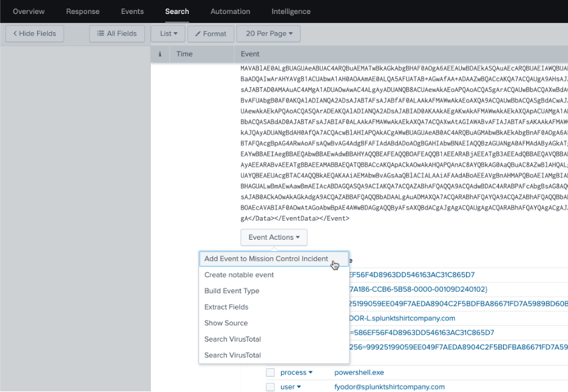This screenshot has width=568, height=392.
Task: Click the value starting 256=99925199059EE049F7
Action: tap(459, 347)
